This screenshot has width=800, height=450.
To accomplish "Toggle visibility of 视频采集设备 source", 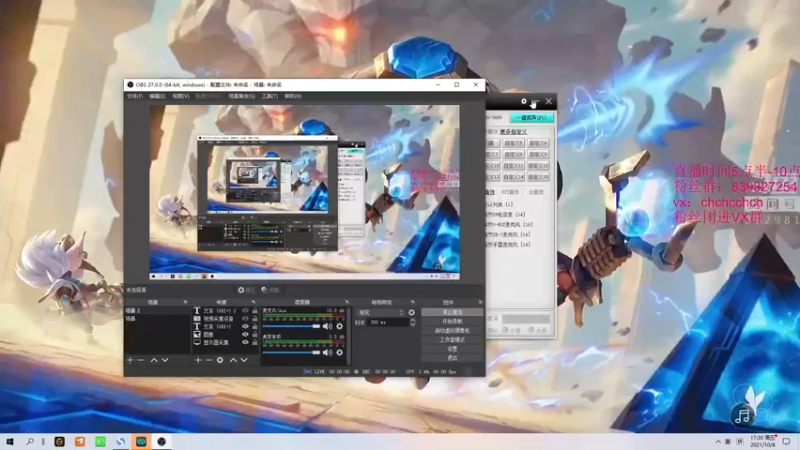I will point(245,318).
